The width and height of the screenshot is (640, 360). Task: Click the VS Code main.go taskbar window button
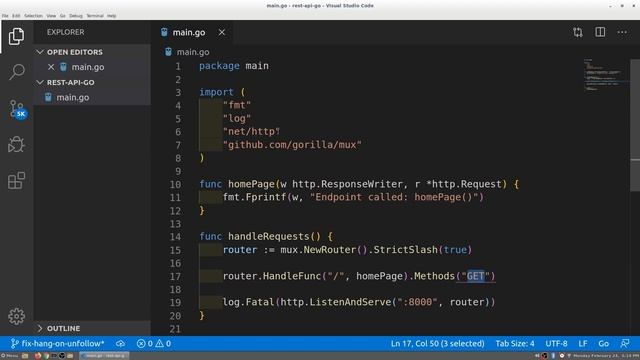click(x=104, y=356)
